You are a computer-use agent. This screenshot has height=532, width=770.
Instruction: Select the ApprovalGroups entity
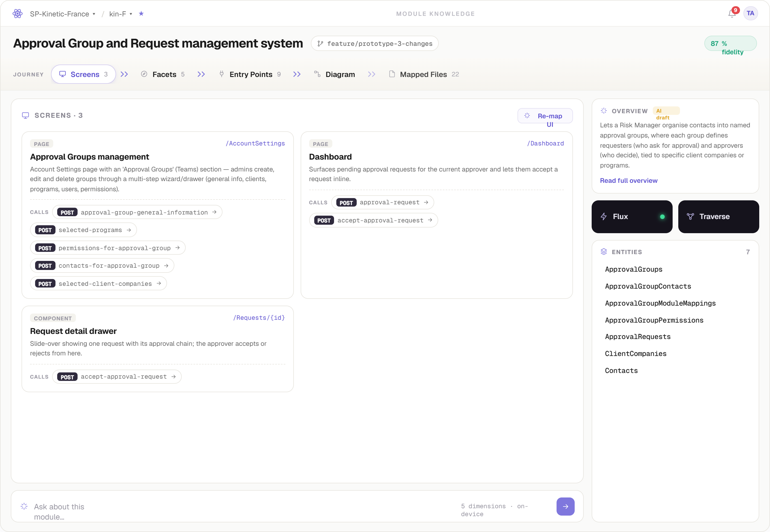pyautogui.click(x=634, y=269)
